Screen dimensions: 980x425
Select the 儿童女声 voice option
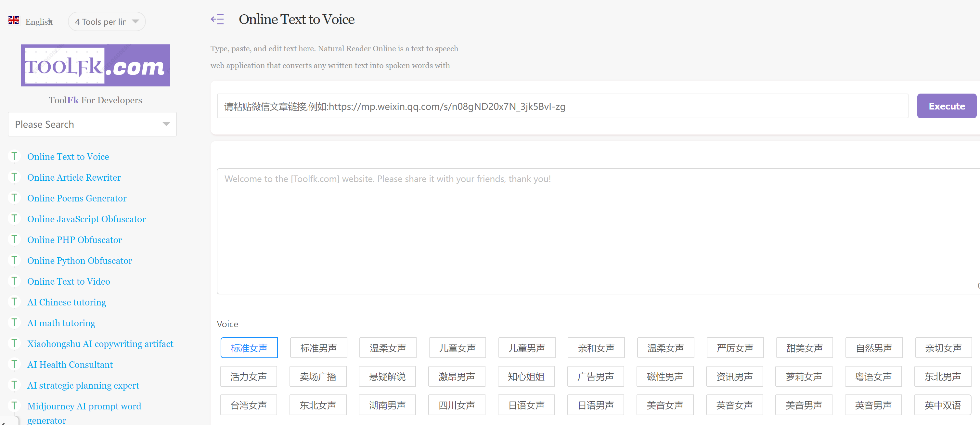[457, 348]
